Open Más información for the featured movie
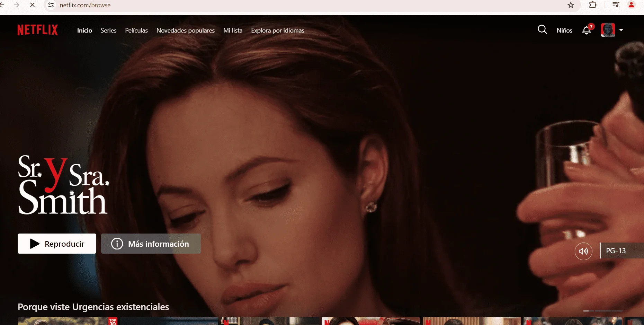The width and height of the screenshot is (644, 325). click(x=151, y=244)
